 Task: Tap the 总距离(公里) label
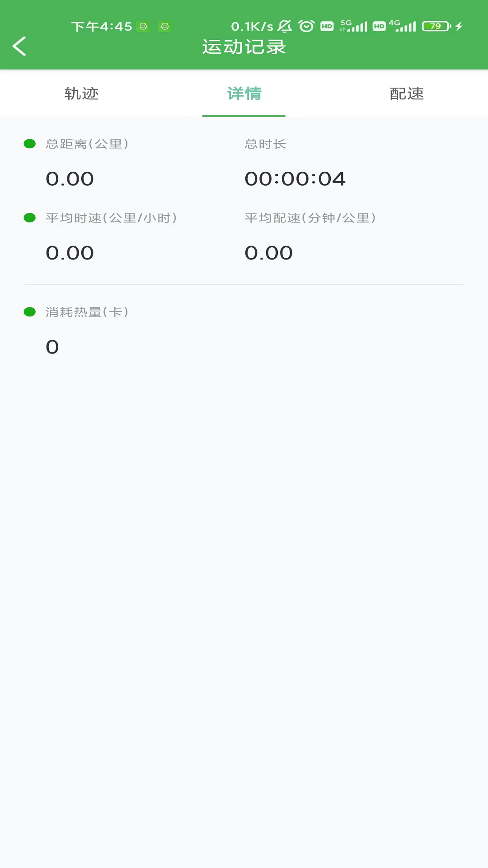pos(87,144)
